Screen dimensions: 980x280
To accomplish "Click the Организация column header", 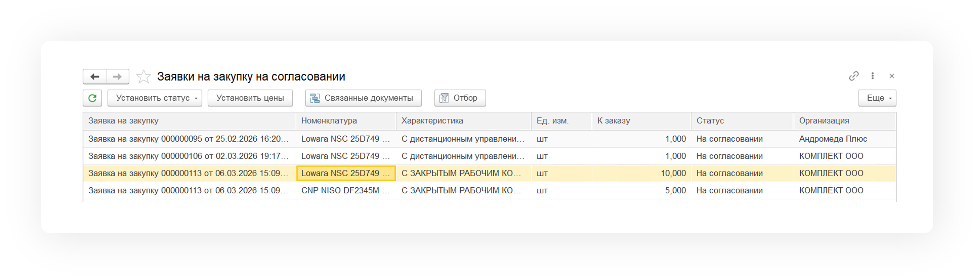I will [824, 121].
